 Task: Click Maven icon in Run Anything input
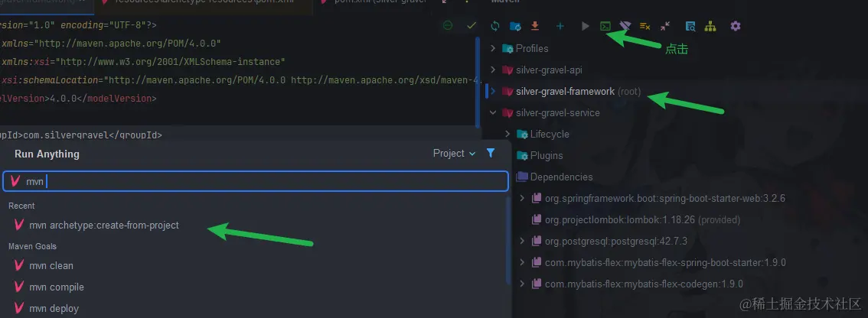point(15,181)
